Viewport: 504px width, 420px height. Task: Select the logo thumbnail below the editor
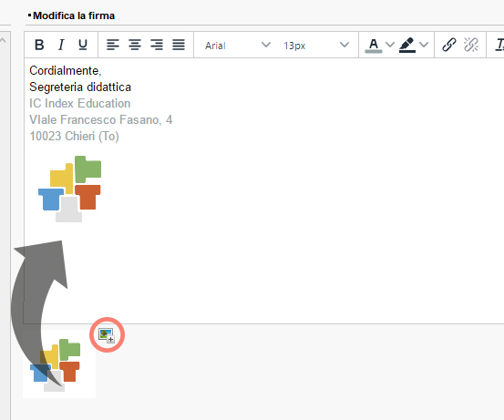coord(59,364)
